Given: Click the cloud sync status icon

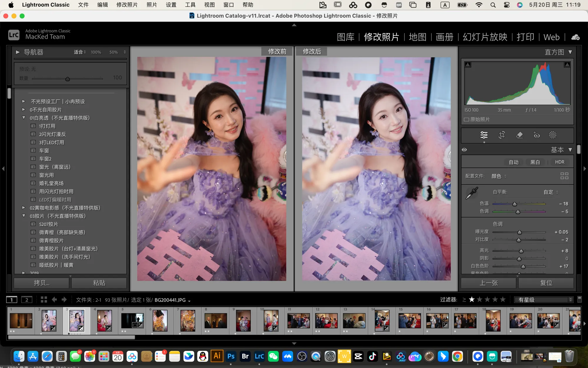Looking at the screenshot, I should click(x=575, y=37).
